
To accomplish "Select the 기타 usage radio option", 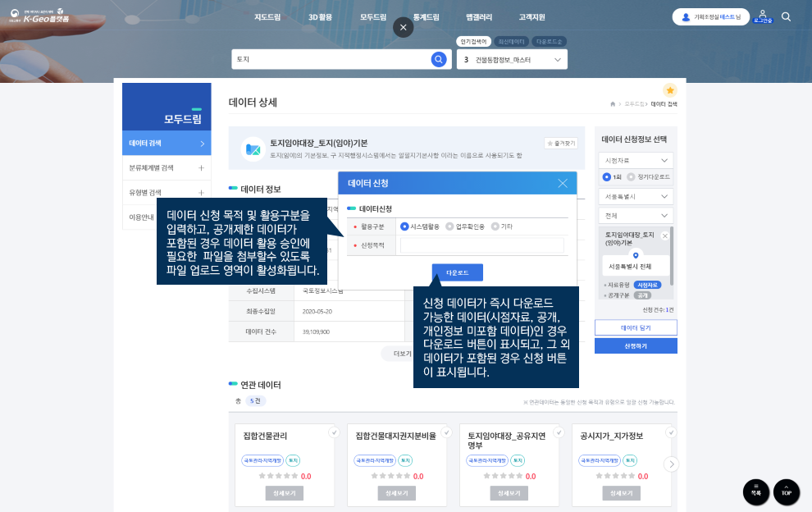I will (x=495, y=226).
